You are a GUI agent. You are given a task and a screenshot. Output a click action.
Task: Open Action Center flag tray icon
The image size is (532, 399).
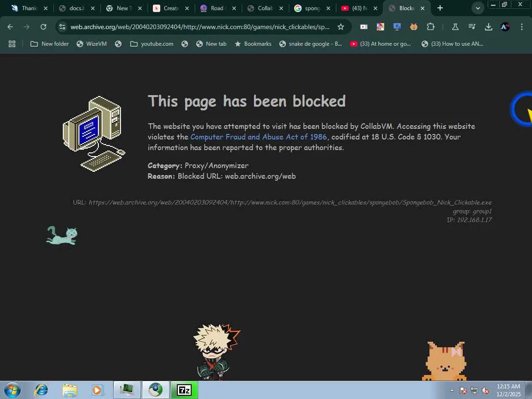[x=463, y=391]
